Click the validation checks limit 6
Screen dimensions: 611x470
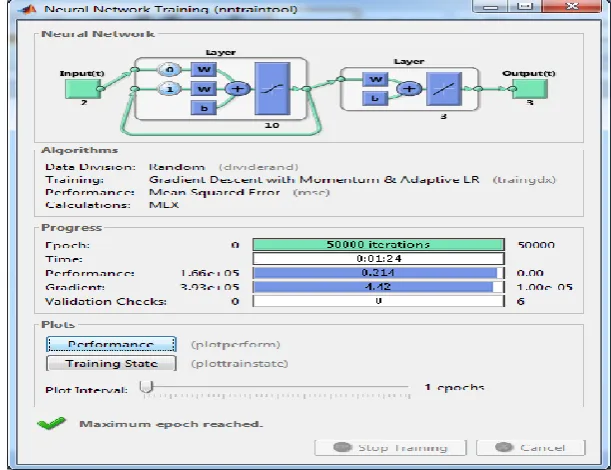coord(521,301)
